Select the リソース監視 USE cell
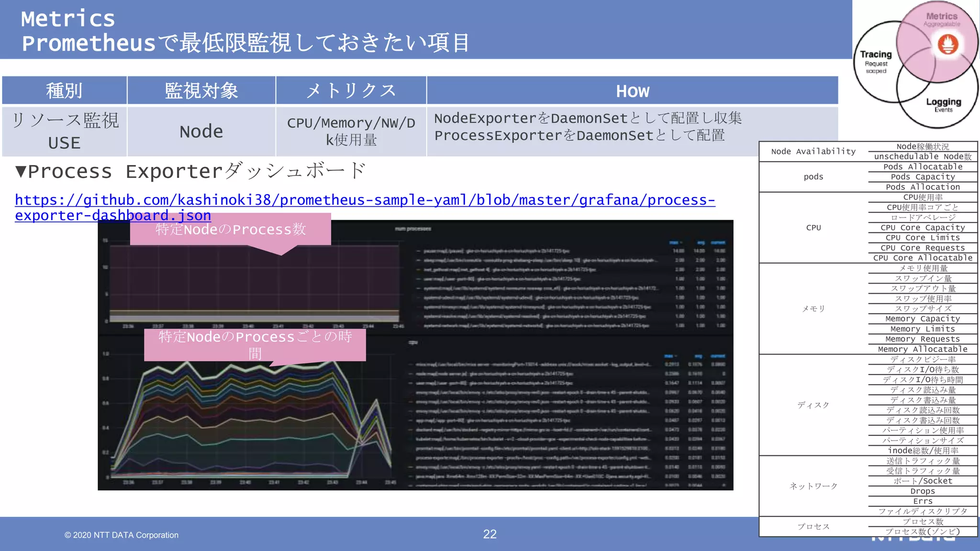The height and width of the screenshot is (551, 980). 64,132
